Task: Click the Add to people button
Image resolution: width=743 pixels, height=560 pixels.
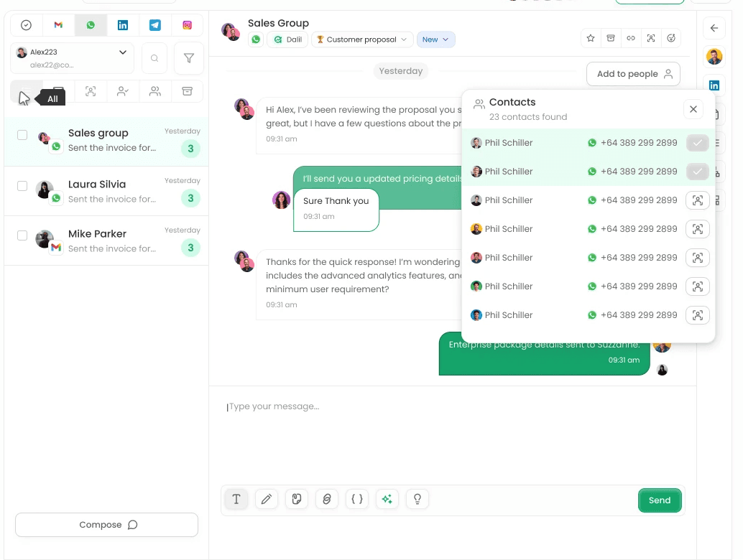Action: tap(633, 74)
